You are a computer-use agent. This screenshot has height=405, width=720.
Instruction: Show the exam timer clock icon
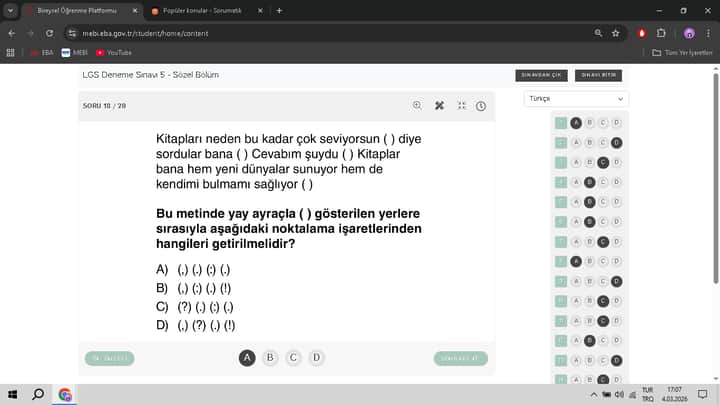click(x=481, y=106)
